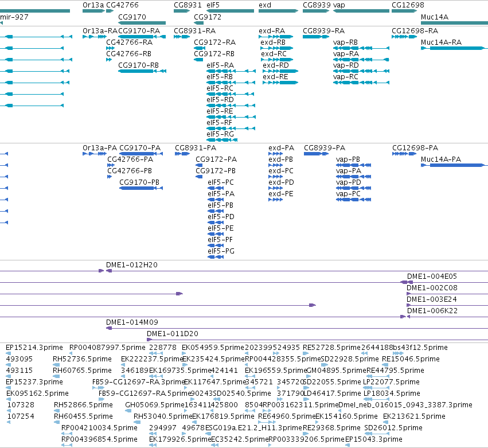Select the vap-RC transcript label
The width and height of the screenshot is (488, 448).
tap(345, 77)
